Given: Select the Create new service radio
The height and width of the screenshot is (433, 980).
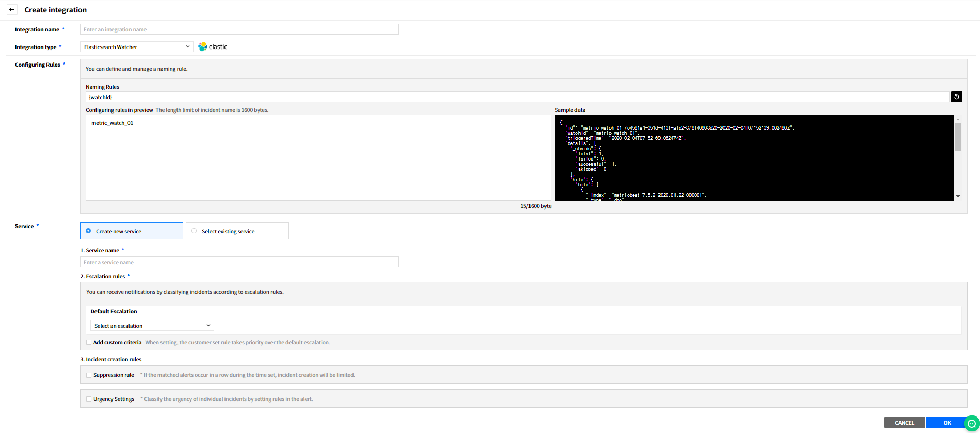Looking at the screenshot, I should click(88, 231).
